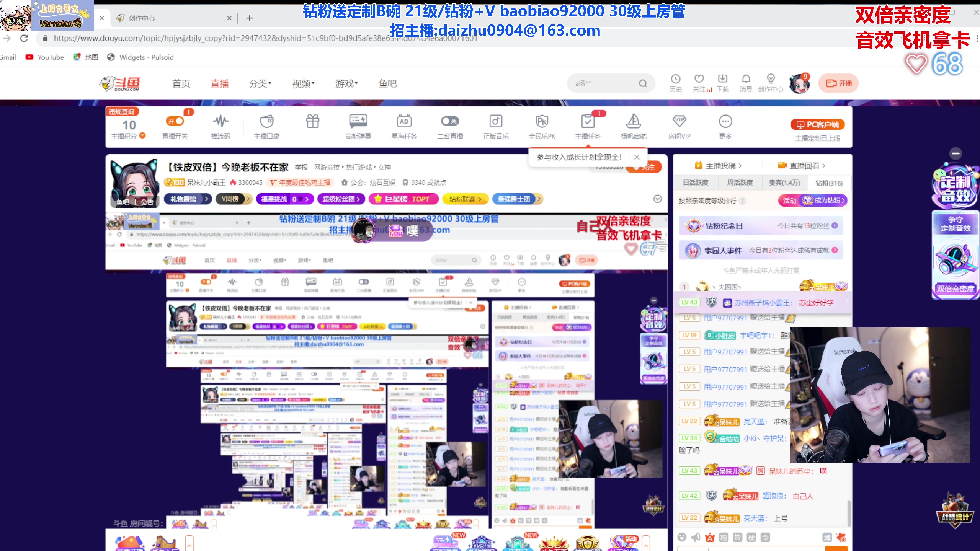Click the megaphone broadcast icon in chat
980x551 pixels.
click(x=696, y=537)
